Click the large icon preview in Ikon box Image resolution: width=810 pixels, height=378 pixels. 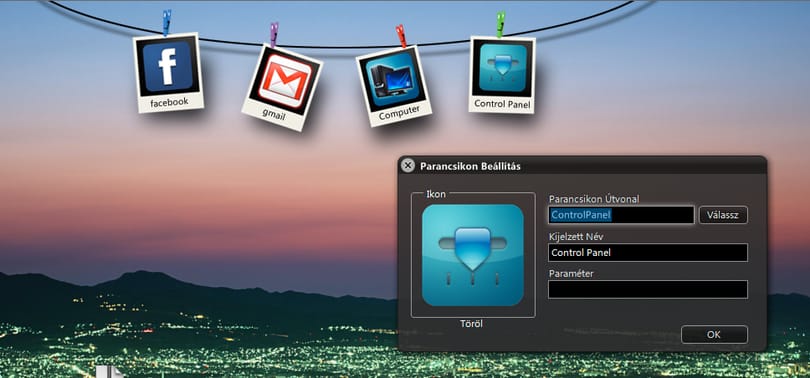(x=473, y=255)
